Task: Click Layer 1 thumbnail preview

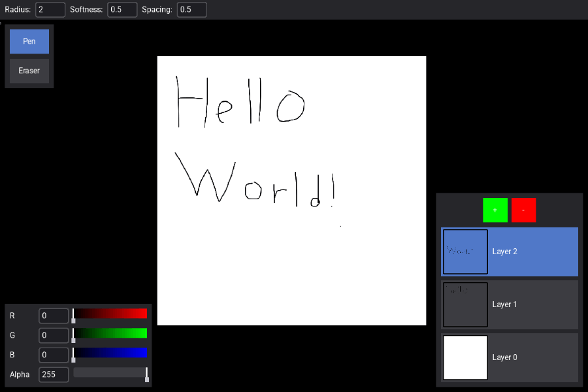Action: pyautogui.click(x=465, y=304)
